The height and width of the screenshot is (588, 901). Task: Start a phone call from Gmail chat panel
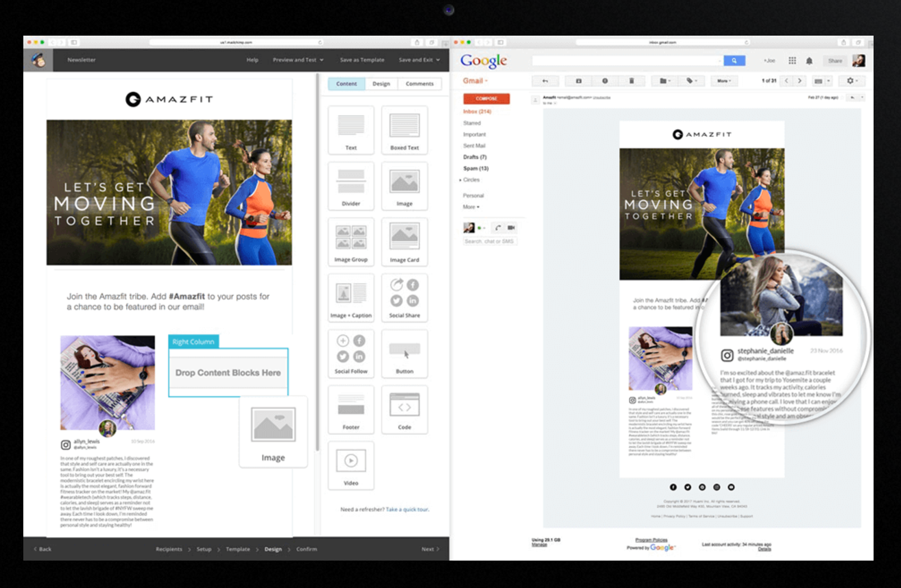[x=496, y=228]
